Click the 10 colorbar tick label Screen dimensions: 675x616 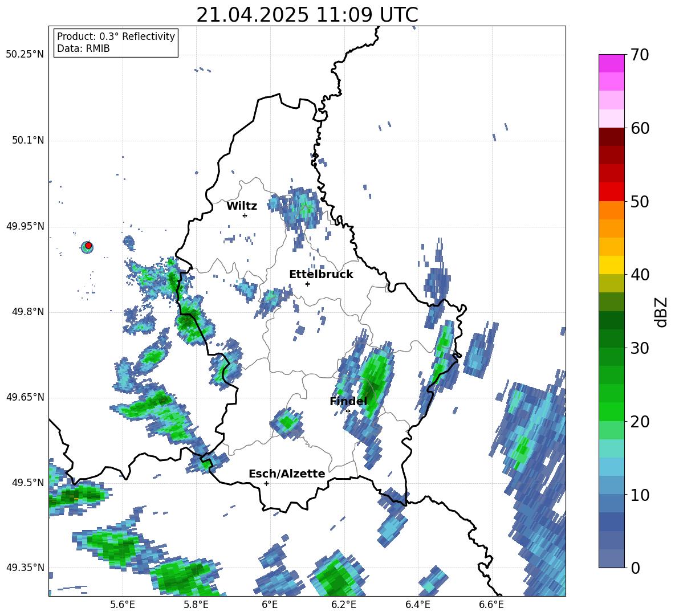coord(639,495)
